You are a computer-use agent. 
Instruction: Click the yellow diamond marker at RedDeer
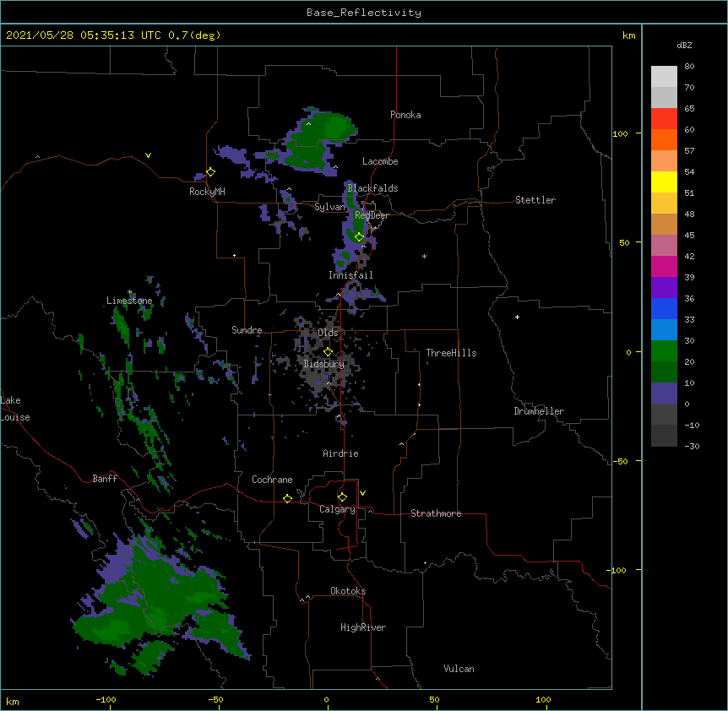359,237
